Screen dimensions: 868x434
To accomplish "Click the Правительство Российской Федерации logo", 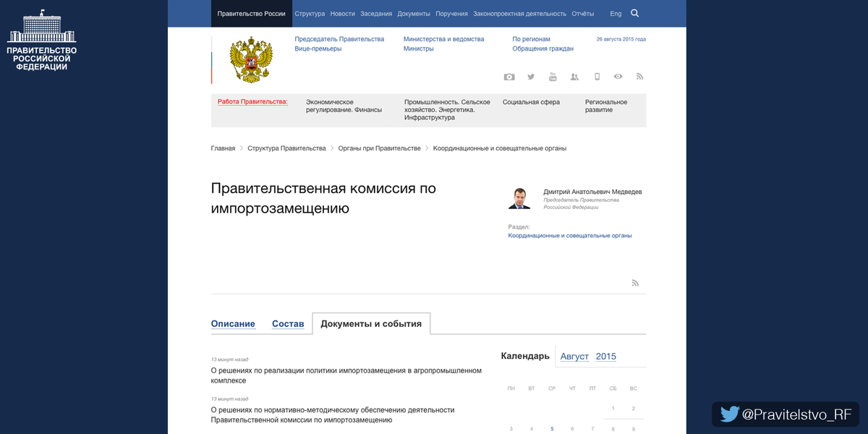I will point(41,41).
